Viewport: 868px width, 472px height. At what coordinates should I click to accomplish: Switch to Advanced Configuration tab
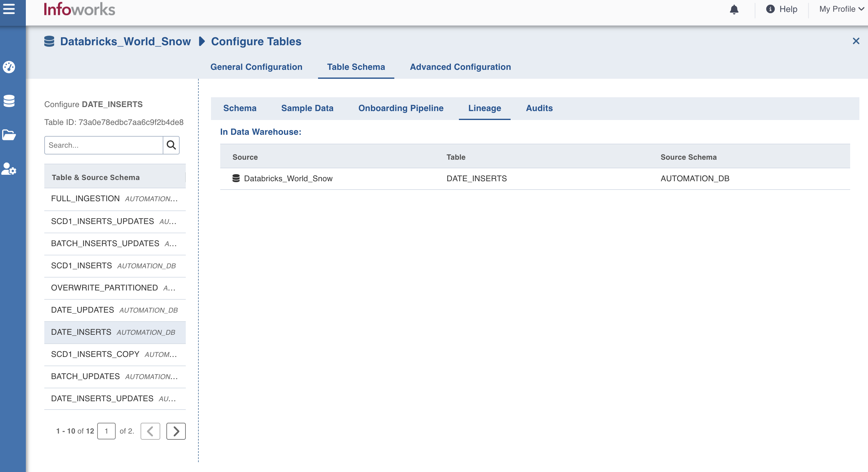click(x=460, y=67)
